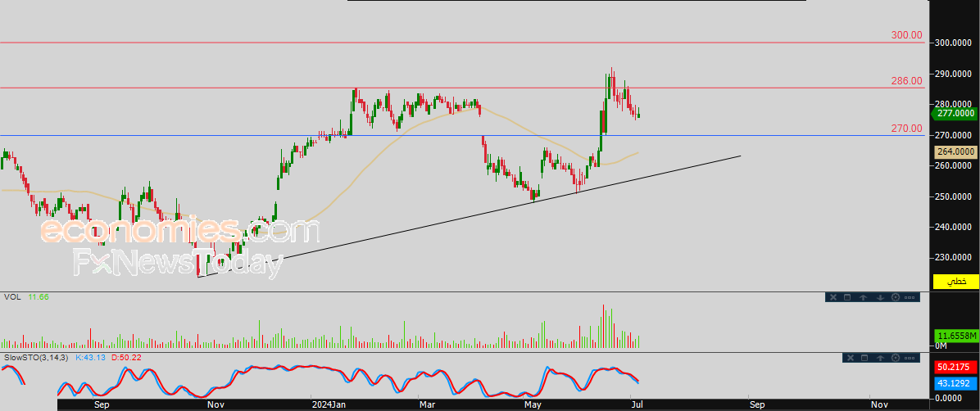
Task: Click the 250.0000 price axis label
Action: click(x=954, y=196)
